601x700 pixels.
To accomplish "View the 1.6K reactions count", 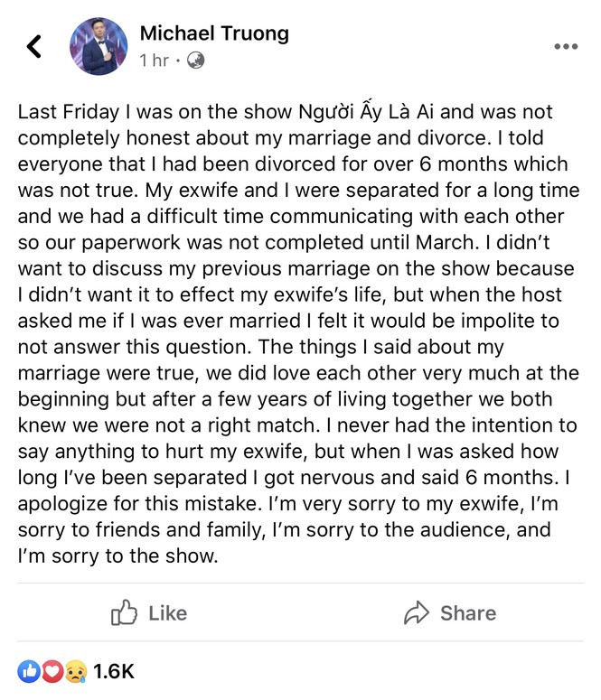I will point(113,671).
